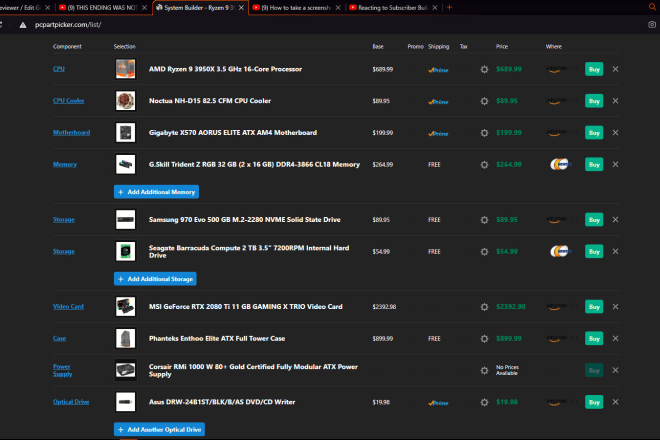
Task: Click Add Additional Memory button
Action: [x=156, y=192]
